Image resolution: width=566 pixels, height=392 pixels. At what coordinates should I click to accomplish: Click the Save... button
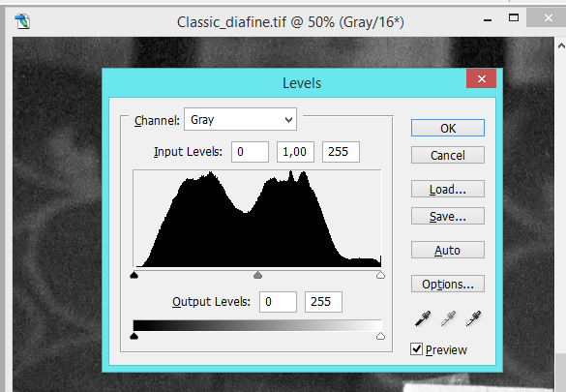(x=448, y=216)
